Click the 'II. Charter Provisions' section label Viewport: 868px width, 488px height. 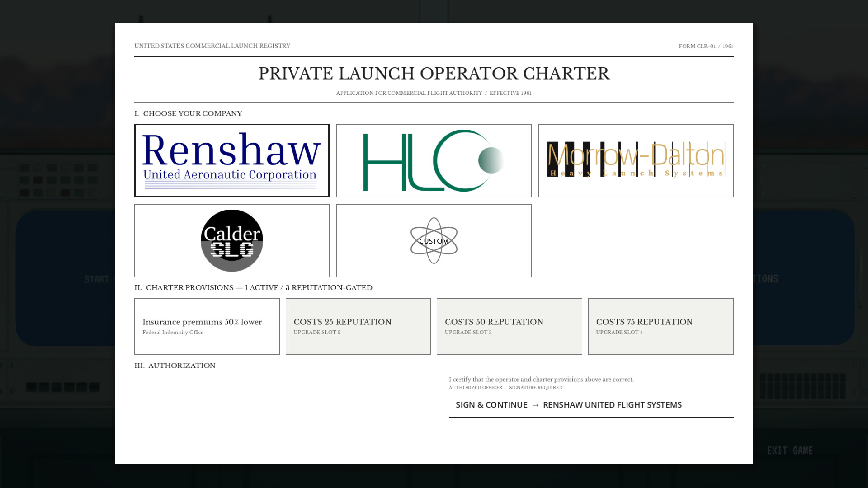pyautogui.click(x=253, y=288)
